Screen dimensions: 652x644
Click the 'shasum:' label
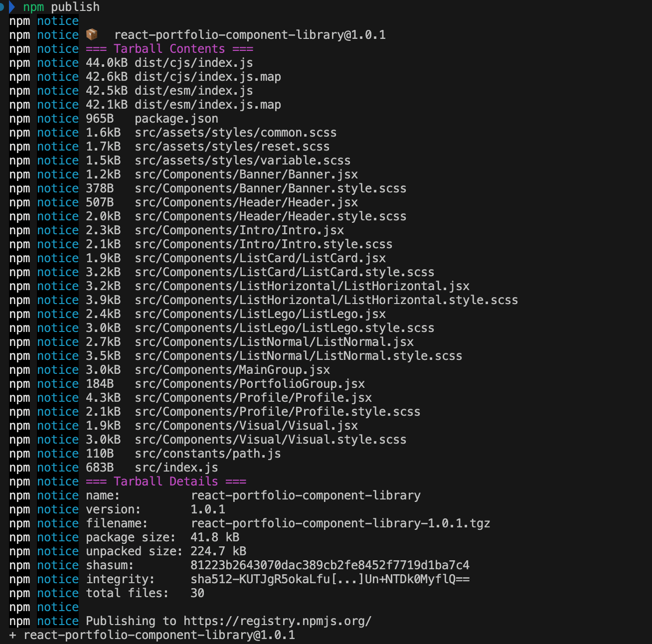tap(110, 565)
